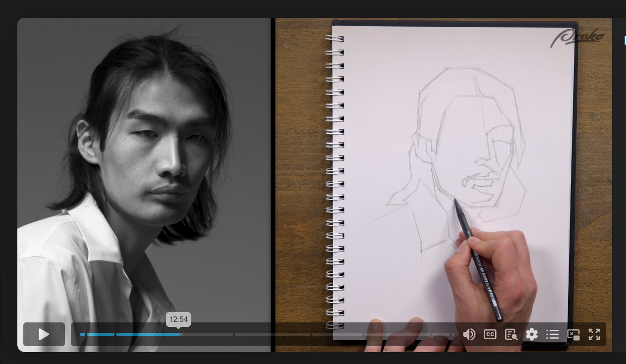Jump to the second chapter segment of the progress bar
Screen dimensions: 626x364
(101, 334)
